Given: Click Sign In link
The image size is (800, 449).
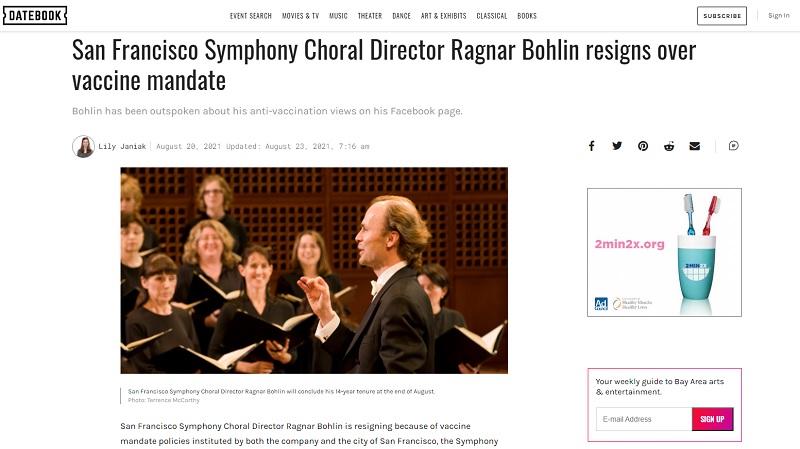Looking at the screenshot, I should pos(779,16).
